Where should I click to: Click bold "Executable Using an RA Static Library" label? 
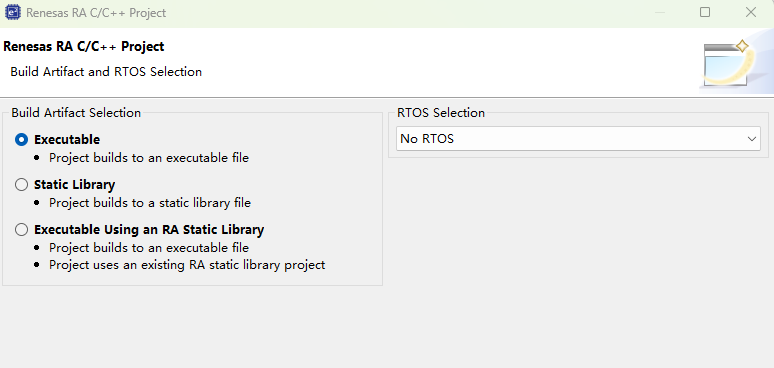point(149,230)
